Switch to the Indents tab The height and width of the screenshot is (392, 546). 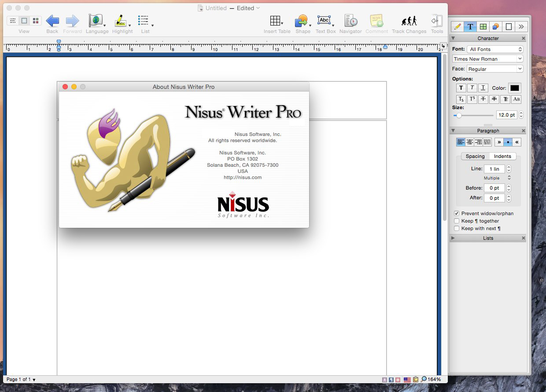click(x=502, y=156)
